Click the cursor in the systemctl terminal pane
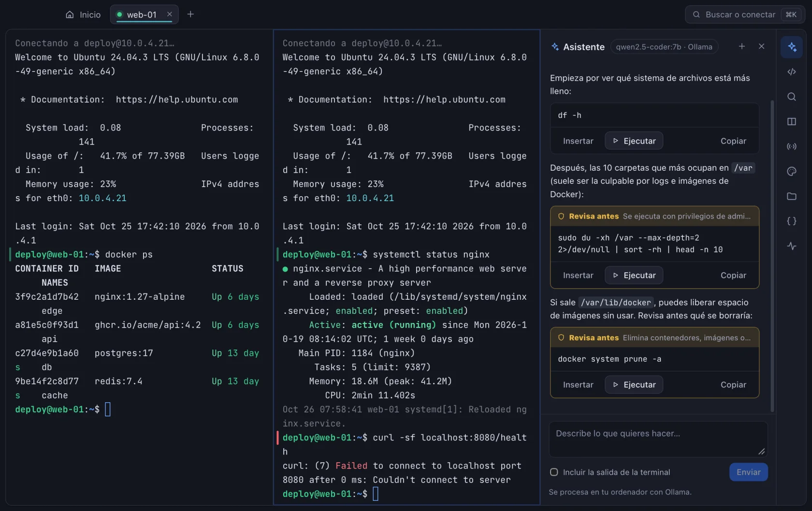This screenshot has height=511, width=812. click(376, 494)
